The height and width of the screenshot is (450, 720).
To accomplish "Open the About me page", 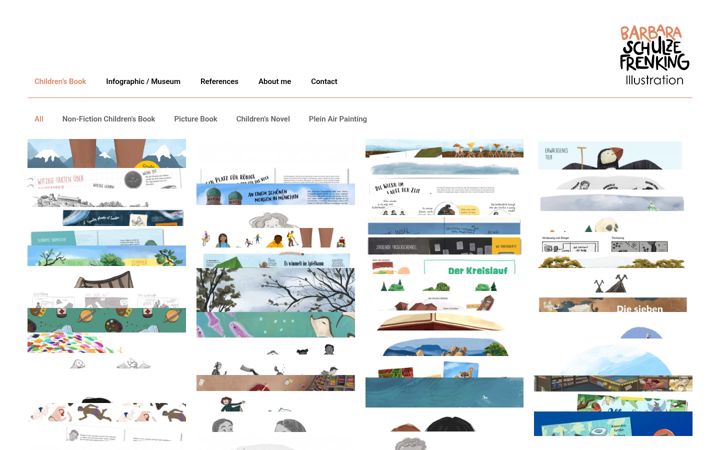I will [275, 81].
